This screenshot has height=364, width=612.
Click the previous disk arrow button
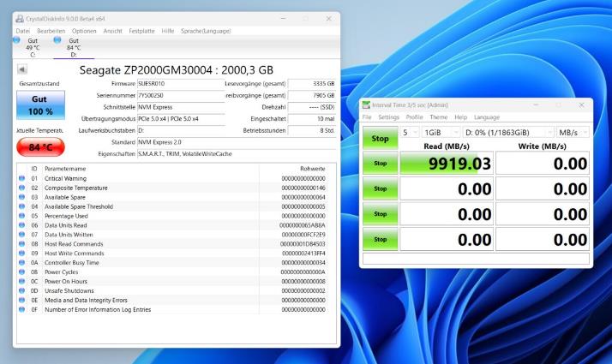[x=22, y=69]
